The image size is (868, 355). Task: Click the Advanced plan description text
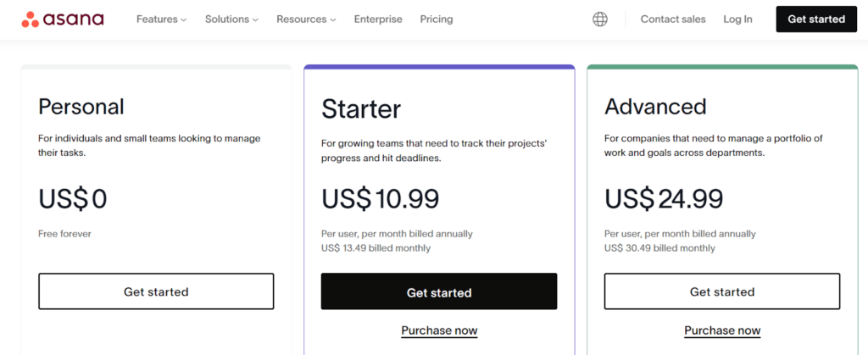click(x=714, y=146)
